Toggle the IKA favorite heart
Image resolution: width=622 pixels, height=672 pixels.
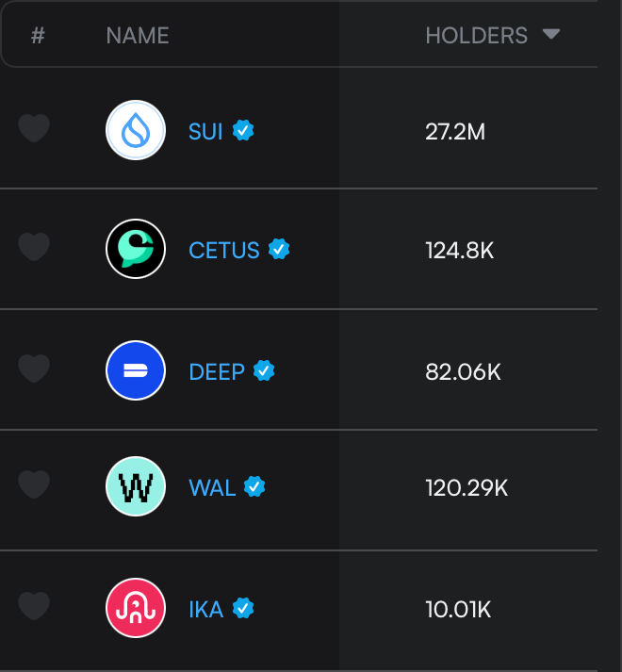tap(34, 606)
